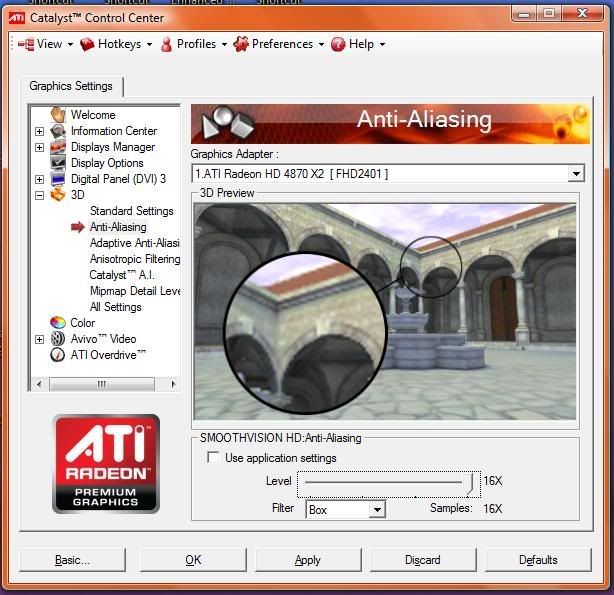Open Preferences menu dropdown arrow
Screen dimensions: 614x595
click(x=321, y=45)
